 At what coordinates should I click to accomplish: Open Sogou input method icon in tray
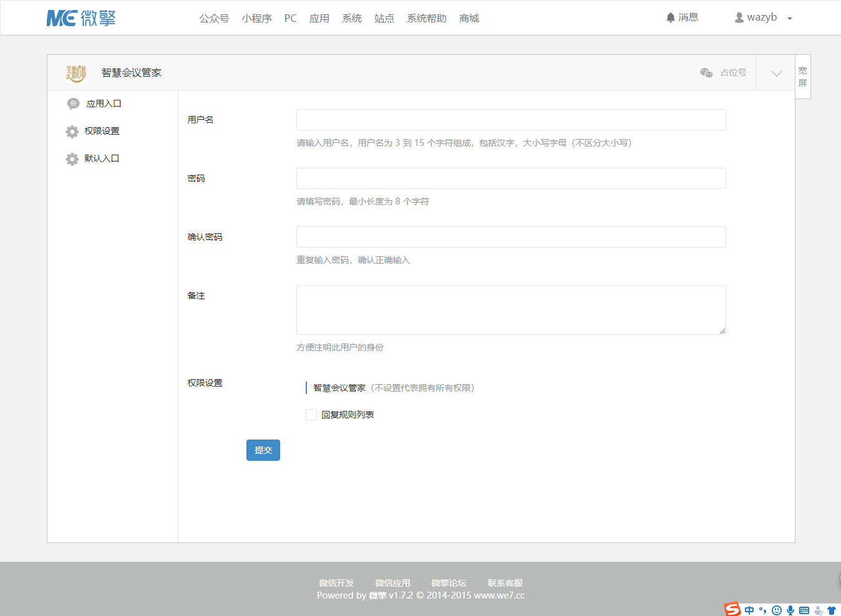pos(732,609)
